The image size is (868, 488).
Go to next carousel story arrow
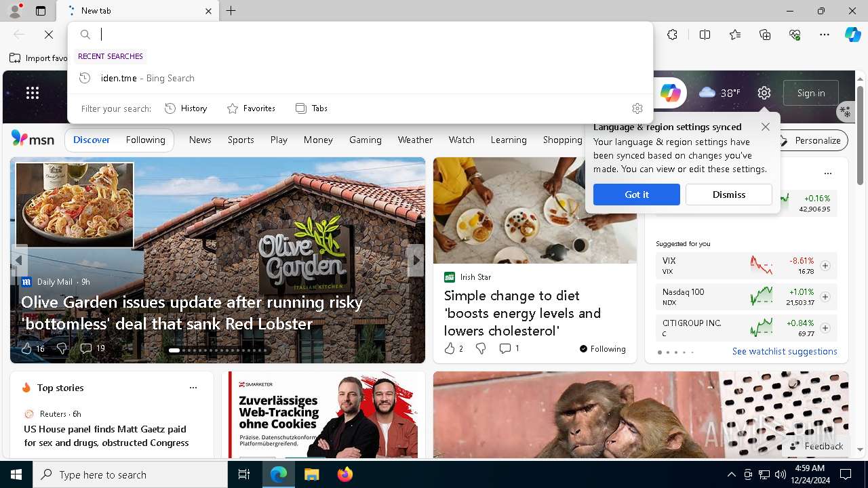tap(416, 260)
